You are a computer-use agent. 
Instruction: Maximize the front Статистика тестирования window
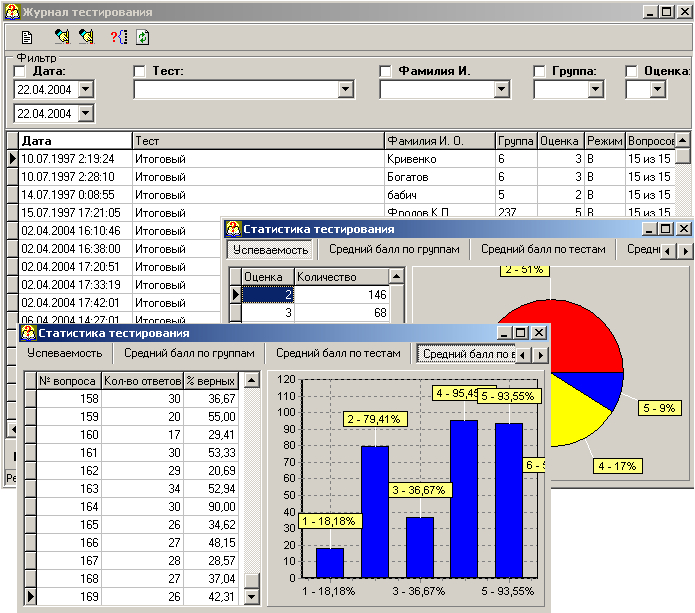tap(520, 333)
